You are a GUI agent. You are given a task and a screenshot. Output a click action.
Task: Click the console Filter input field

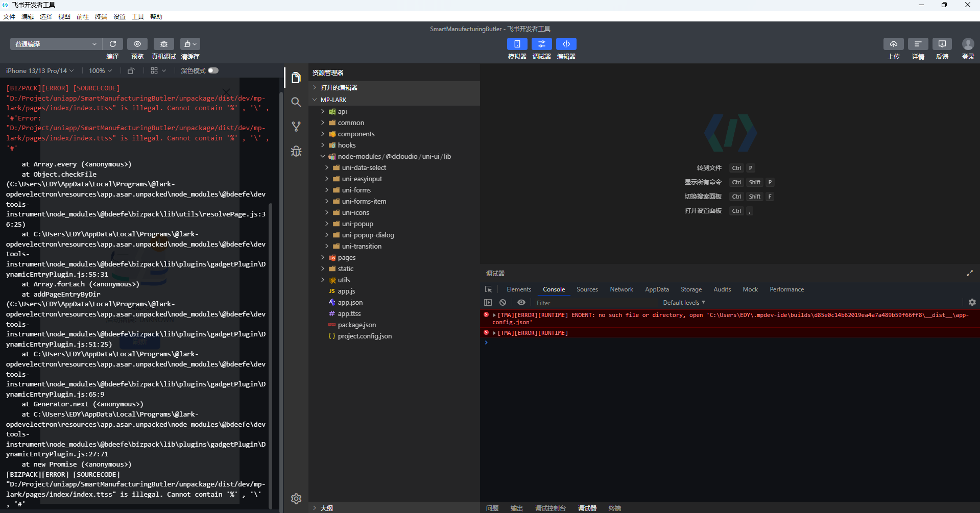pos(592,303)
